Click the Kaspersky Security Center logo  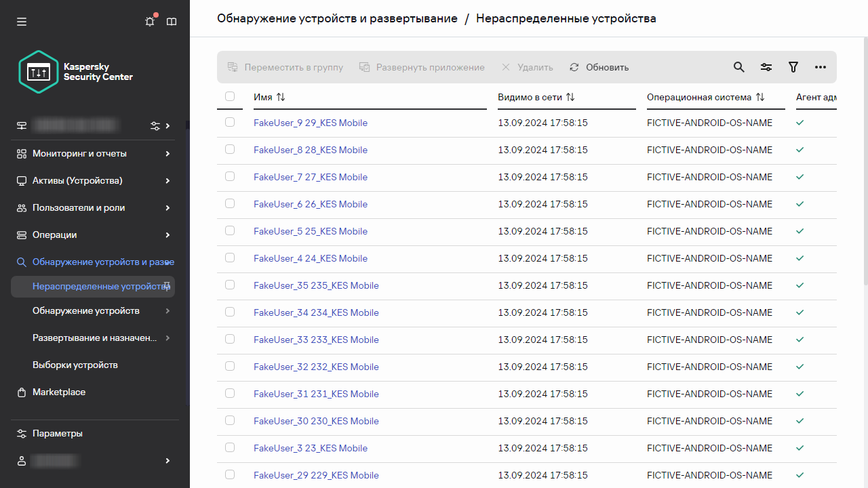[76, 72]
